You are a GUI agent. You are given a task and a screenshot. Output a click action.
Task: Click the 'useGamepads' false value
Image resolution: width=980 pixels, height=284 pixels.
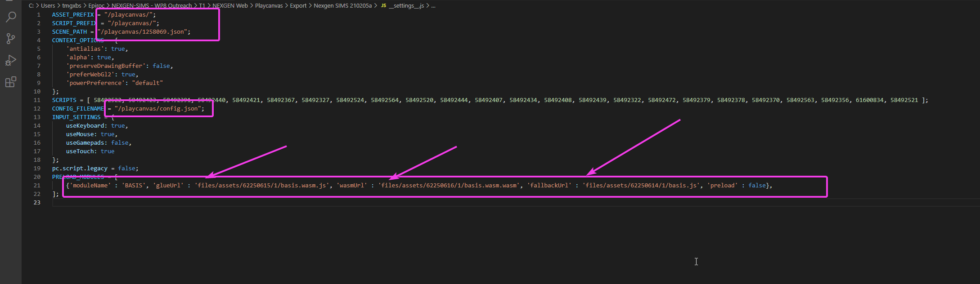(x=120, y=143)
